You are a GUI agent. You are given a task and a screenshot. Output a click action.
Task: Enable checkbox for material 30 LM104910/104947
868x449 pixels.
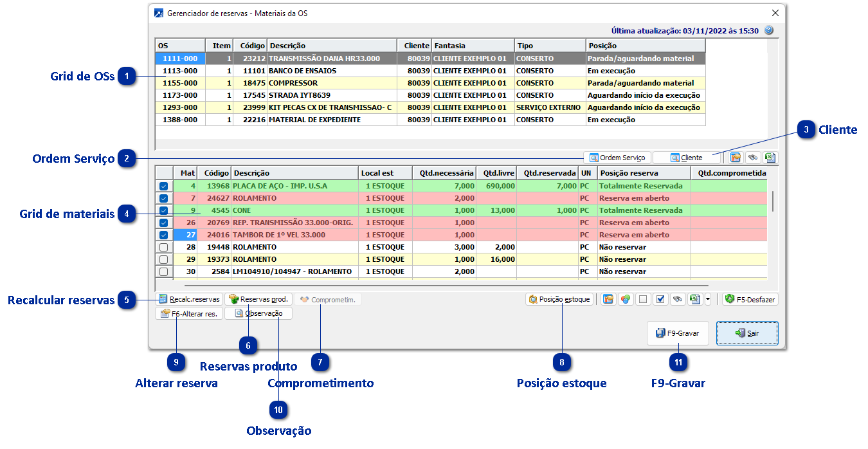164,271
